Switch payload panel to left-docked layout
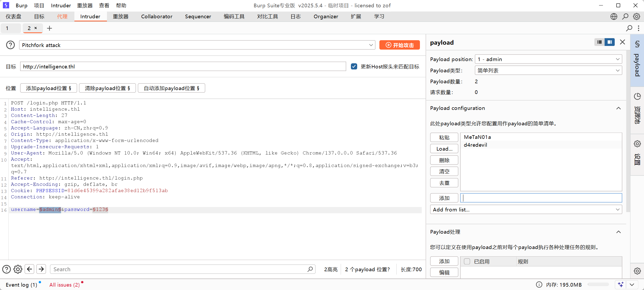Screen dimensions: 644x290 click(x=600, y=42)
